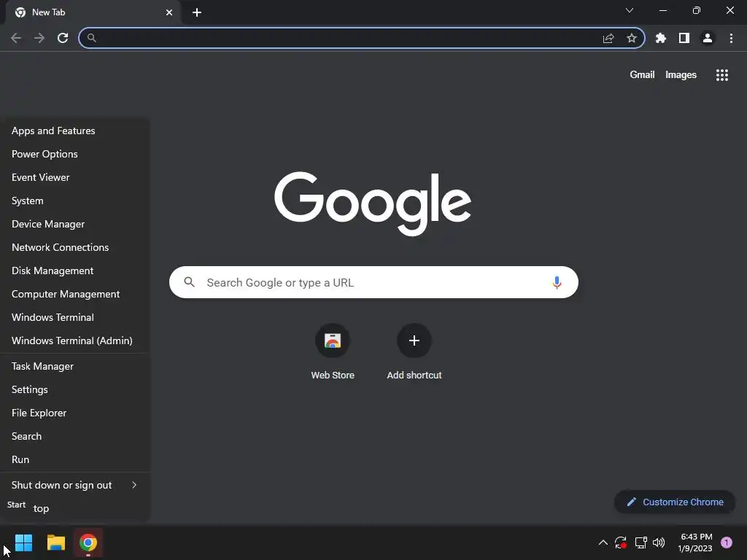Show hidden tray icons chevron
This screenshot has height=560, width=747.
[603, 542]
